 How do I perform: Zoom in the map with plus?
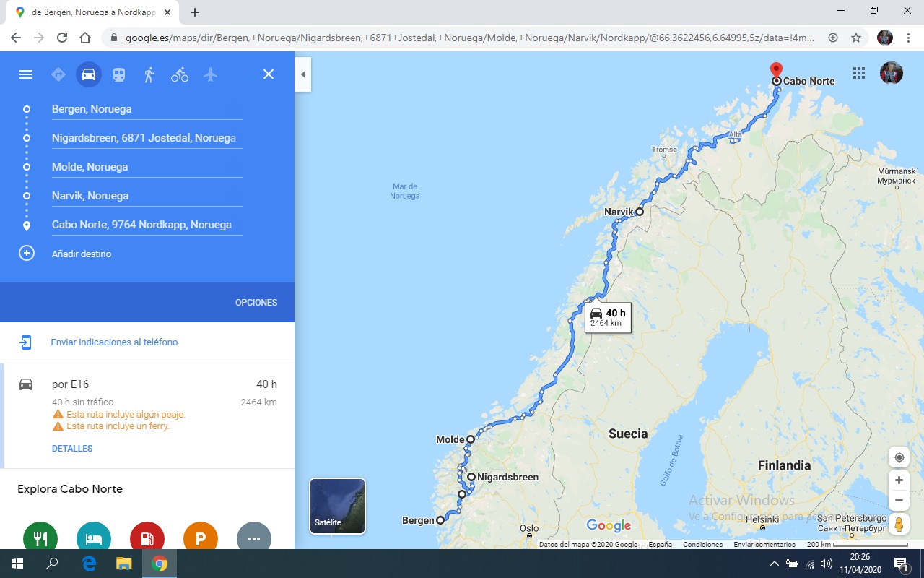click(x=899, y=480)
